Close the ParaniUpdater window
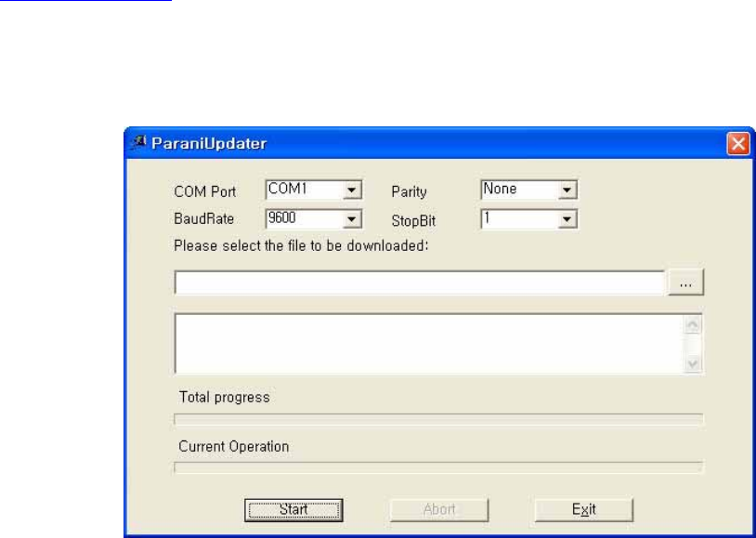756x538 pixels. [x=738, y=144]
